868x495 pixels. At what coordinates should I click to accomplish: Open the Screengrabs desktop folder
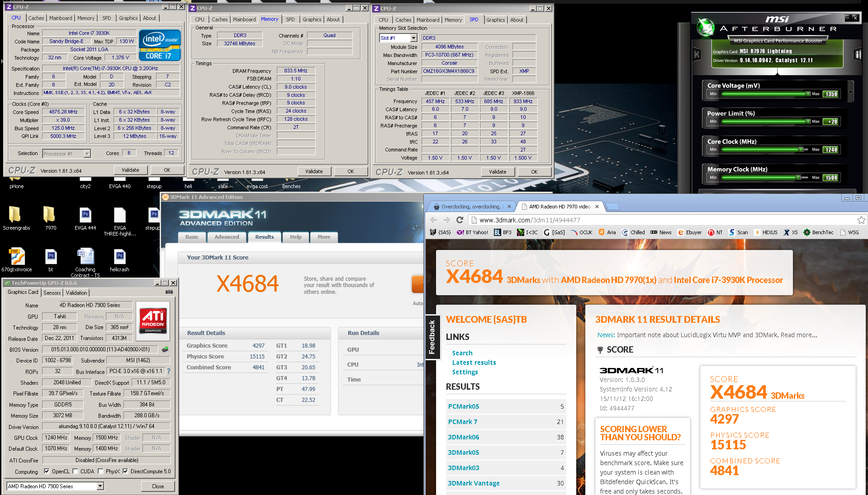[x=16, y=218]
